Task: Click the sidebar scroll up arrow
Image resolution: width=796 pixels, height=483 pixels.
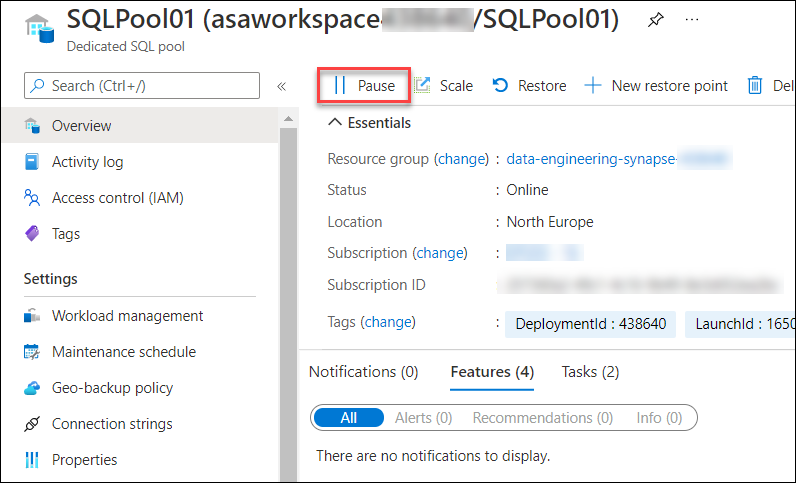Action: point(288,119)
